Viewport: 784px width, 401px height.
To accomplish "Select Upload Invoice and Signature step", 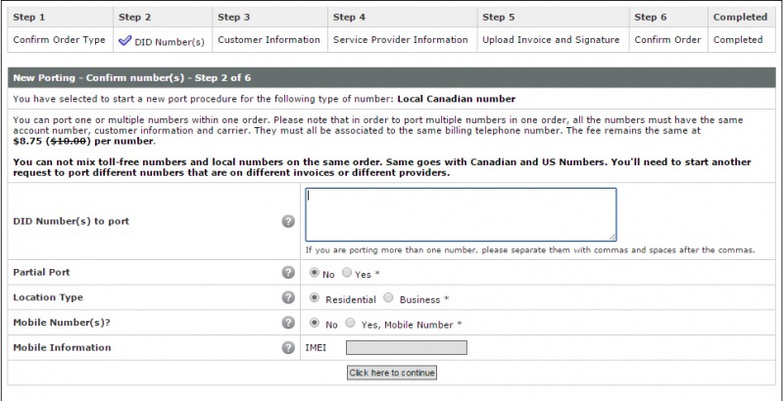I will pos(551,40).
